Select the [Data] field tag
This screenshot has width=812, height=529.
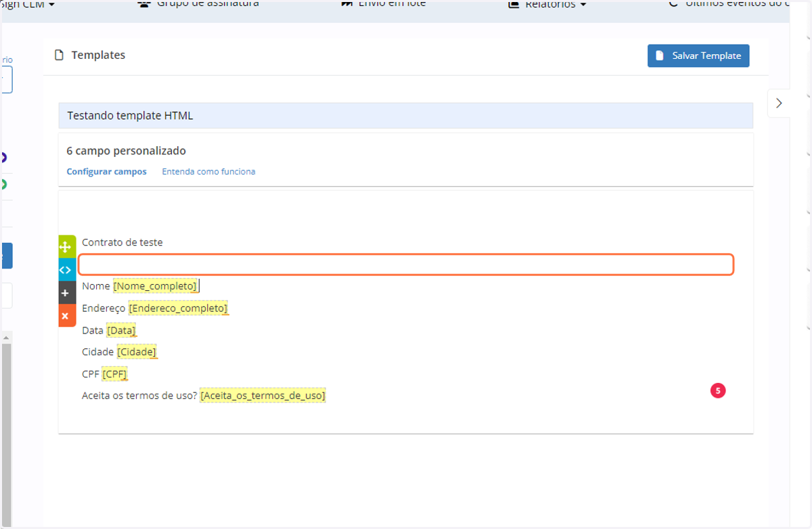(121, 331)
